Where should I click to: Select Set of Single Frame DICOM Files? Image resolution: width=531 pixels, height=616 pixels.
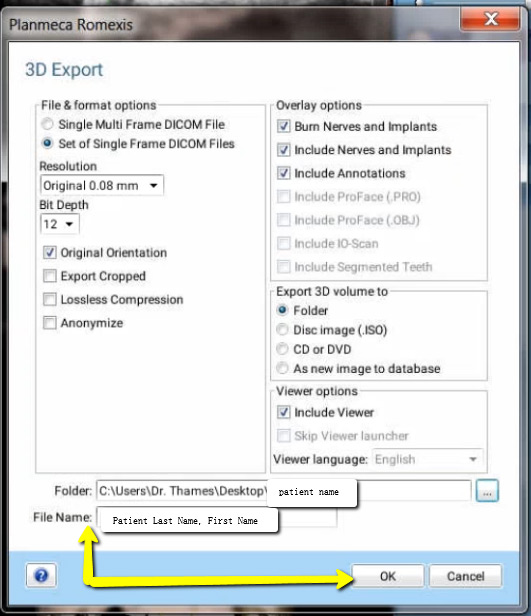(47, 144)
